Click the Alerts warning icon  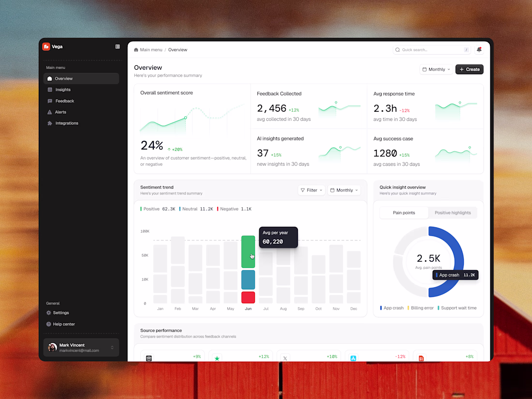(49, 112)
